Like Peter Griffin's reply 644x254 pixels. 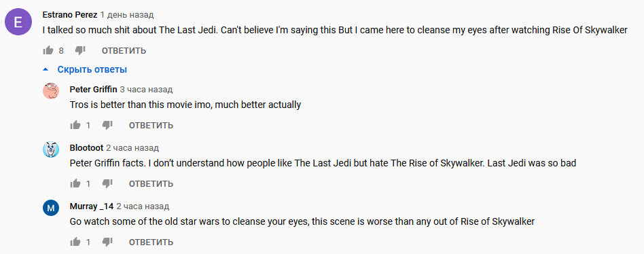[x=75, y=125]
